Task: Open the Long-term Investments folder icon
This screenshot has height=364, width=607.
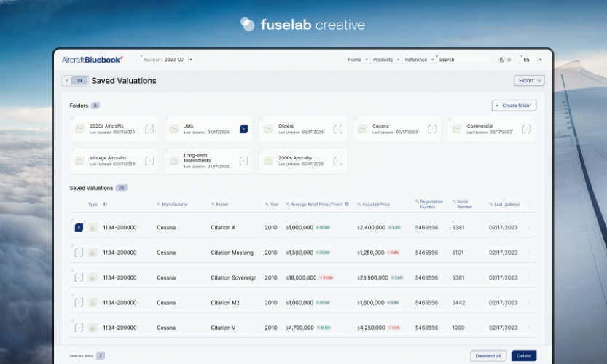Action: point(174,161)
